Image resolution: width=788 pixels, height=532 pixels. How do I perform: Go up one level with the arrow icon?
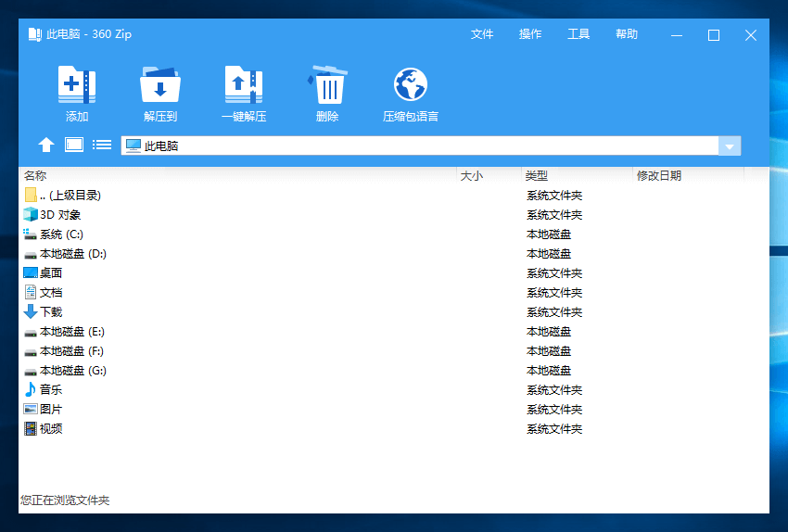(46, 146)
